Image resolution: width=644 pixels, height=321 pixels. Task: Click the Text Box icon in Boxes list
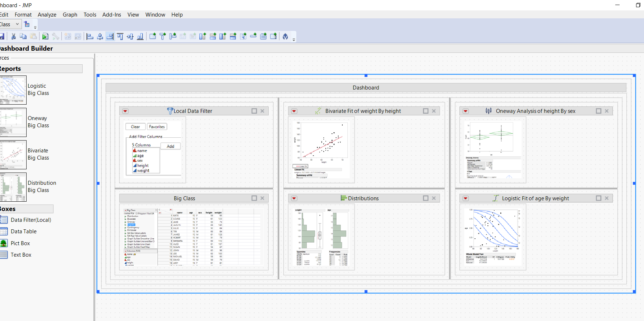click(4, 255)
